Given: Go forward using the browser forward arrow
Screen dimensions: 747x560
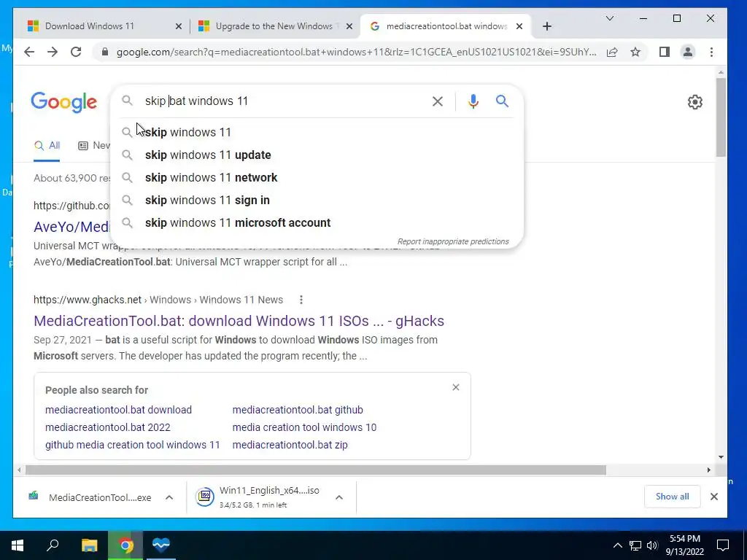Looking at the screenshot, I should [x=53, y=52].
